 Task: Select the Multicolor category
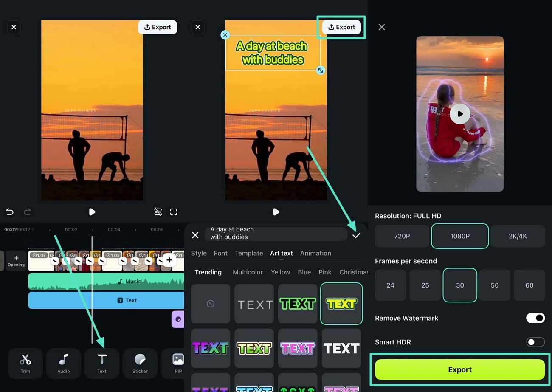[248, 272]
